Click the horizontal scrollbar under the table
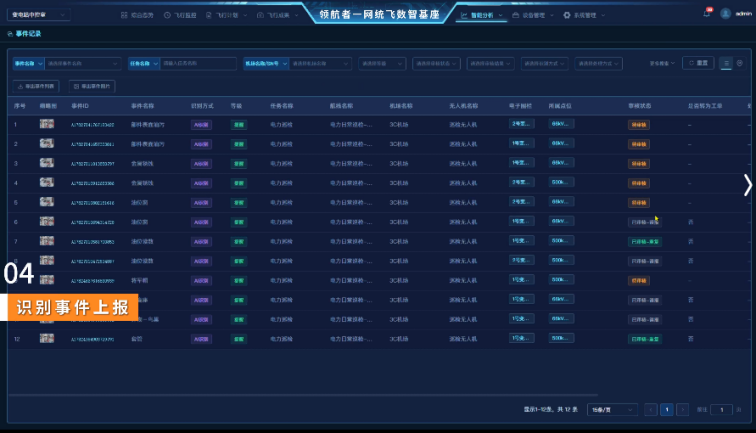 coord(303,395)
